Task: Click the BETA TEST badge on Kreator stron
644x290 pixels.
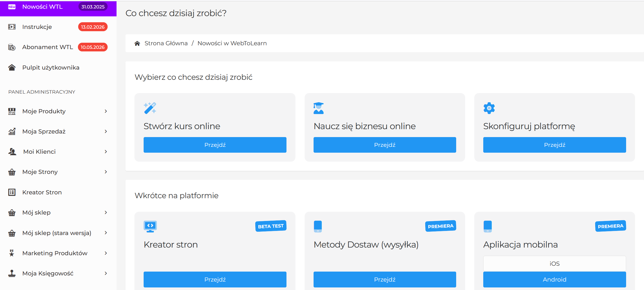Action: coord(271,226)
